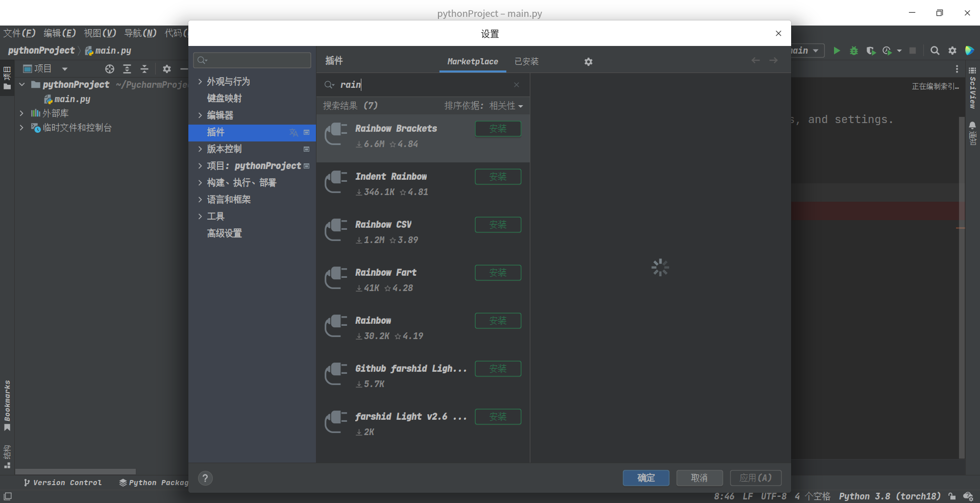This screenshot has width=980, height=503.
Task: Open plugin repository settings gear in dialog
Action: pos(588,61)
